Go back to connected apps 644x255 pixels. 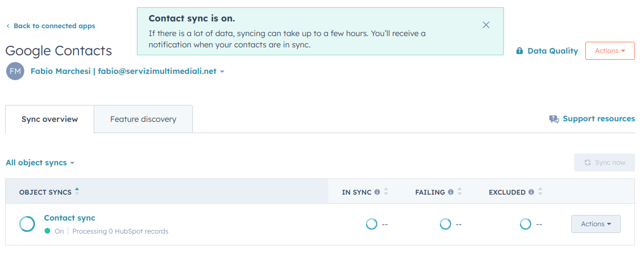tap(51, 26)
